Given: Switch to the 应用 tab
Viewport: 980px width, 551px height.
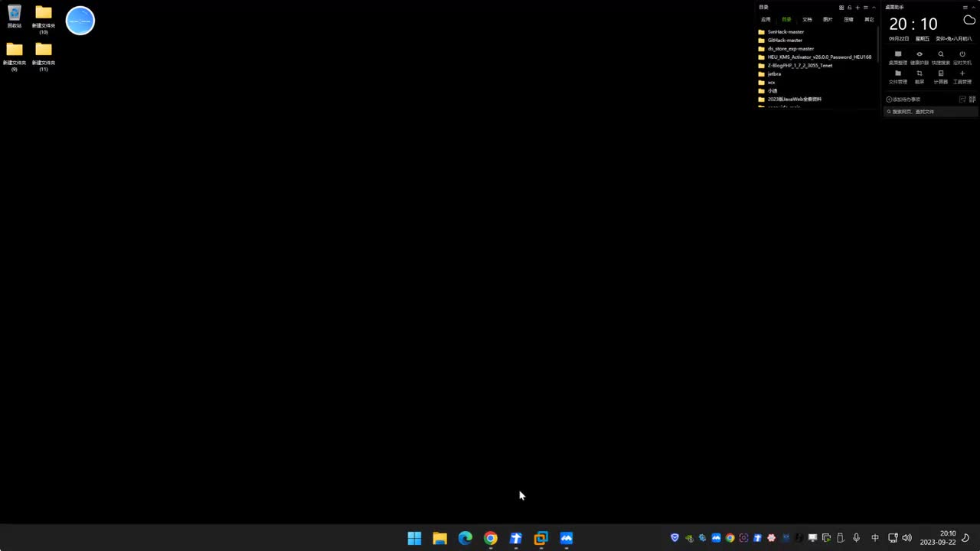Looking at the screenshot, I should pos(766,20).
